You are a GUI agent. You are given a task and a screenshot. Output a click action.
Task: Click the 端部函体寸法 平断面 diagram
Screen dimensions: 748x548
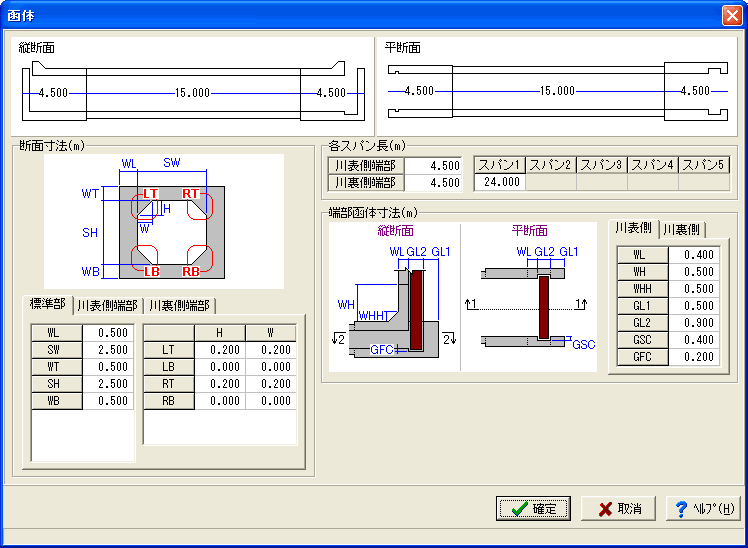click(x=529, y=297)
